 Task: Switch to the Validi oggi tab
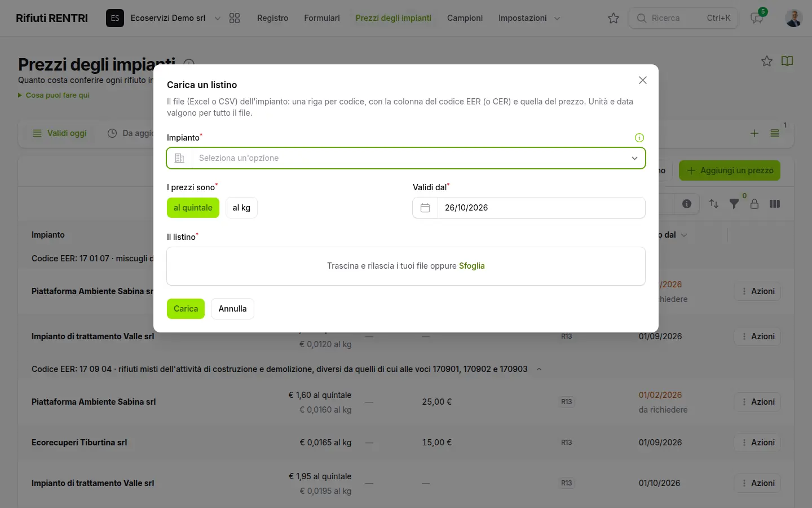pyautogui.click(x=60, y=133)
